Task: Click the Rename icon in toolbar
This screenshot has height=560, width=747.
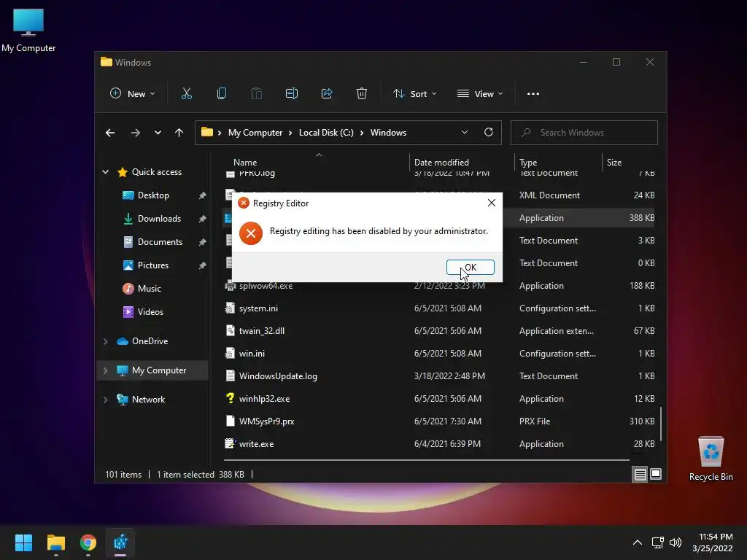Action: [x=292, y=93]
